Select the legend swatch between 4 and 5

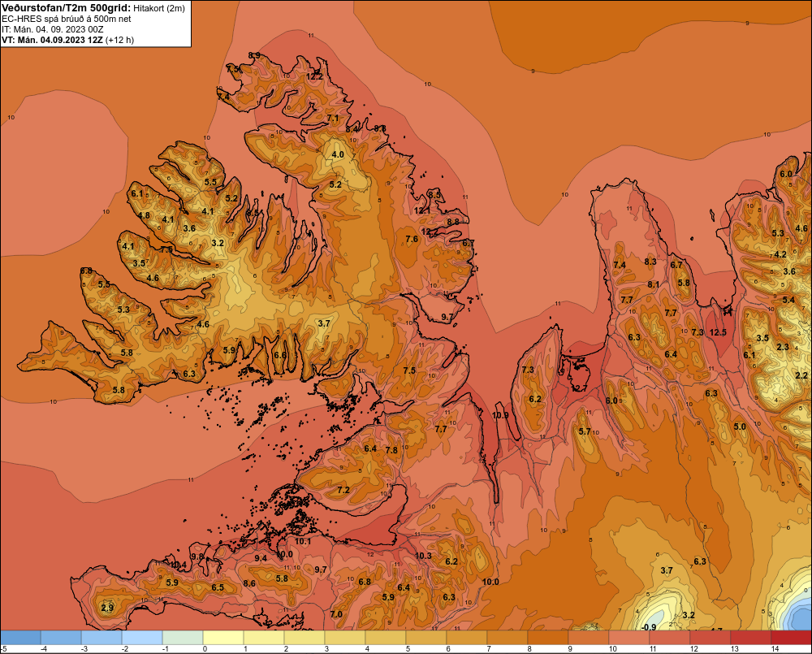(386, 638)
